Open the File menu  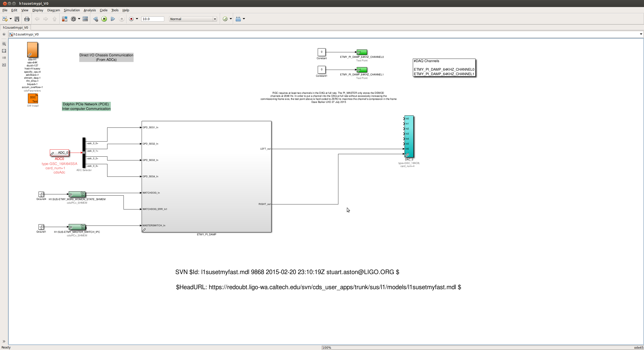[x=5, y=10]
